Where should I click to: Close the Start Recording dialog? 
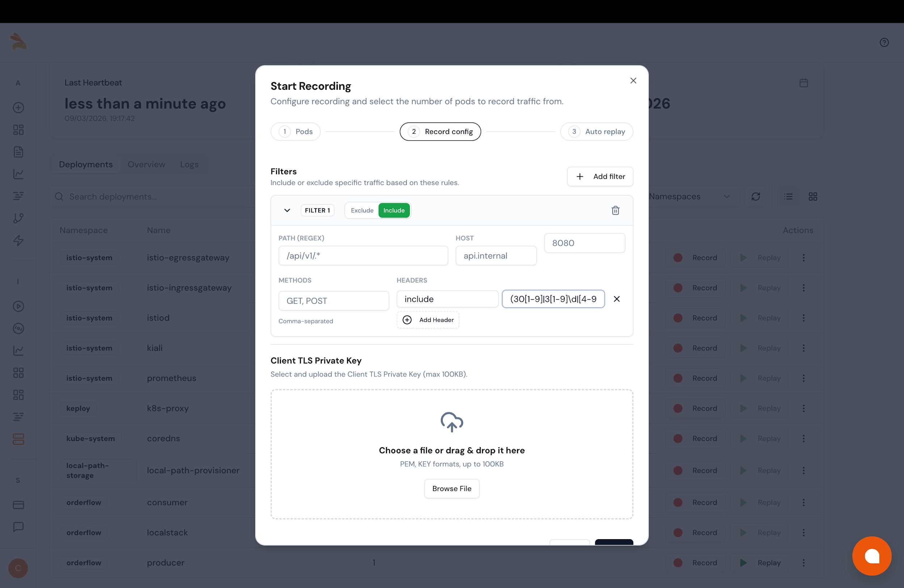click(633, 80)
